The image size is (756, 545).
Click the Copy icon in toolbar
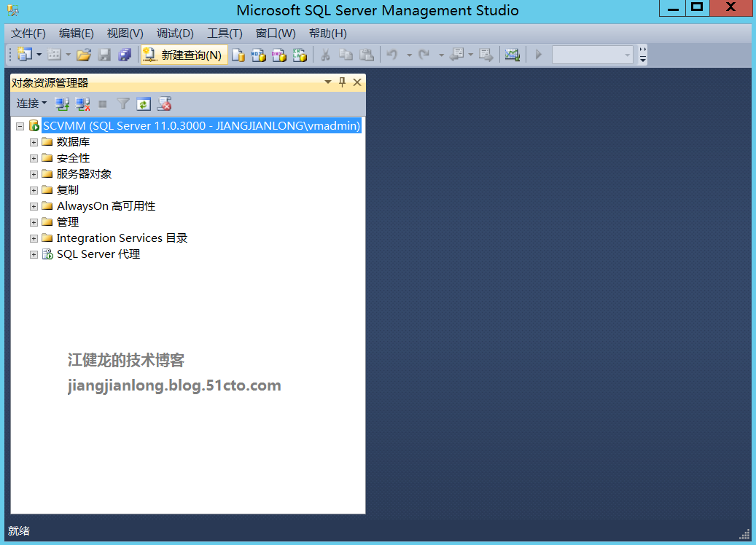pyautogui.click(x=346, y=55)
